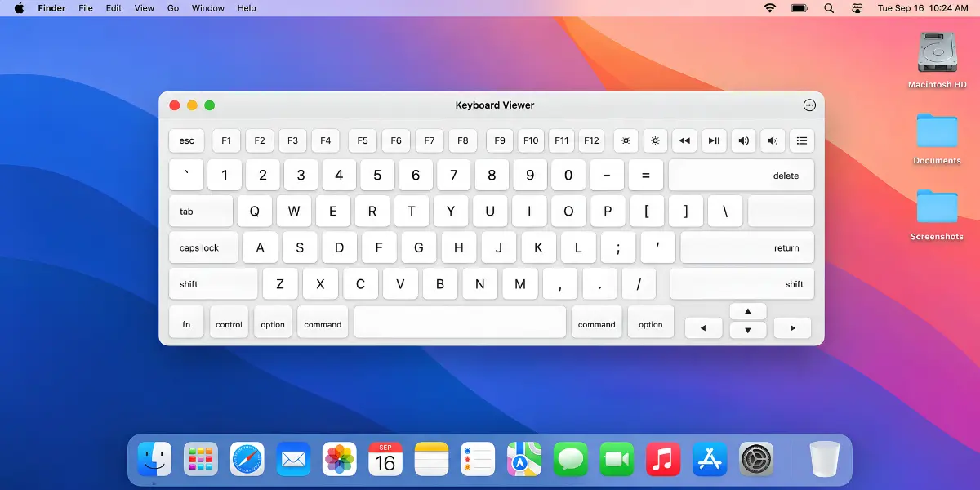Open Messages from the Dock

click(571, 459)
